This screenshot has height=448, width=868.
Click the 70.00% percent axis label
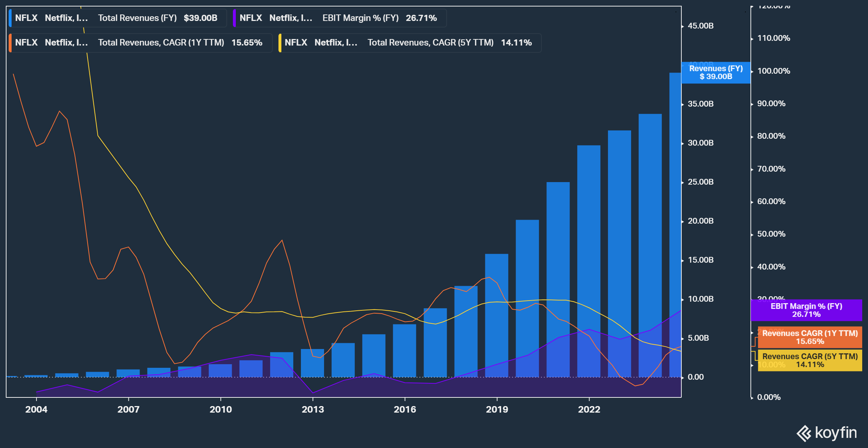[x=771, y=169]
